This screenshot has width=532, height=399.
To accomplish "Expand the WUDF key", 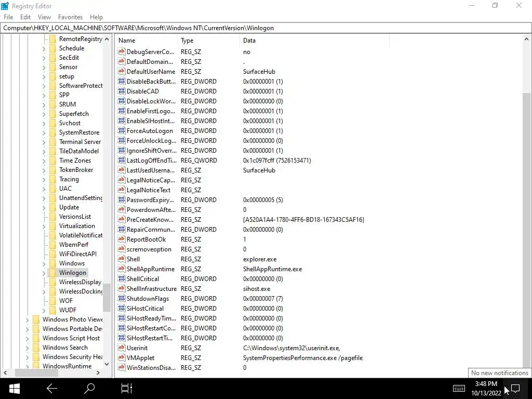I will (44, 310).
